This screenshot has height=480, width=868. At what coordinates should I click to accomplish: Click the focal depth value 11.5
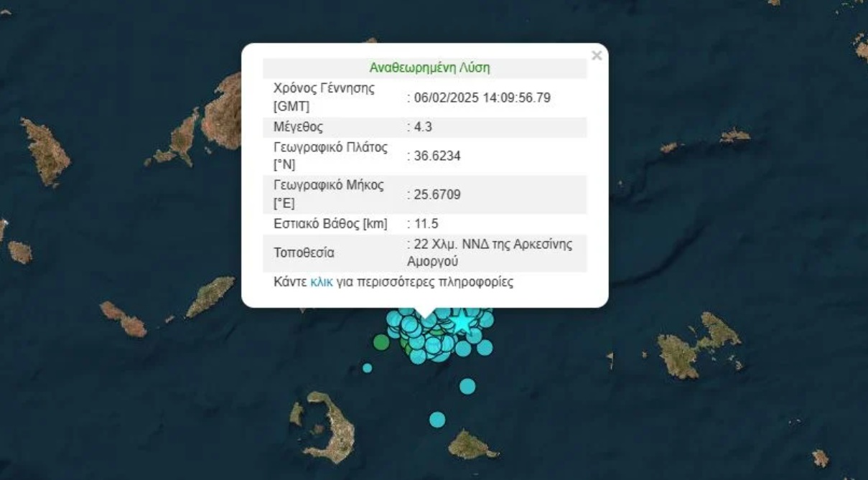point(426,224)
